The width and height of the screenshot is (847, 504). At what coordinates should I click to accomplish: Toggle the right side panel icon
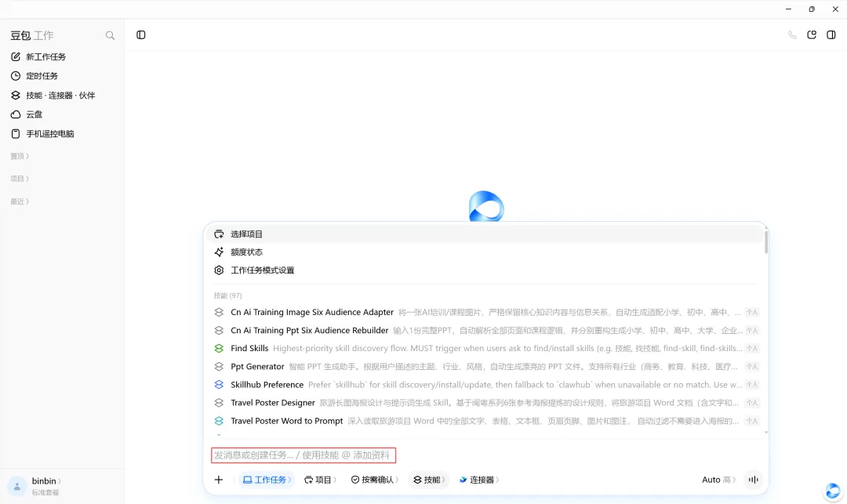pyautogui.click(x=831, y=35)
